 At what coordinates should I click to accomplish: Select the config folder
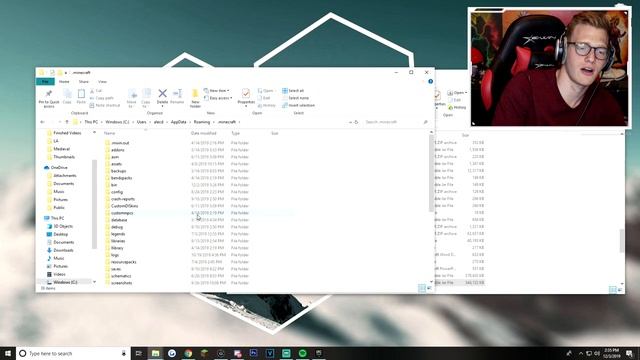(x=117, y=192)
